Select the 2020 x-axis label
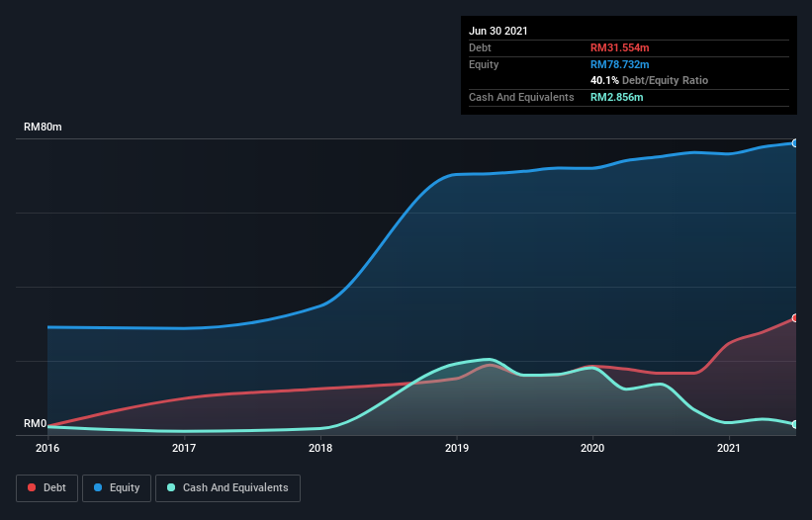Screen dimensions: 812x520 click(592, 448)
